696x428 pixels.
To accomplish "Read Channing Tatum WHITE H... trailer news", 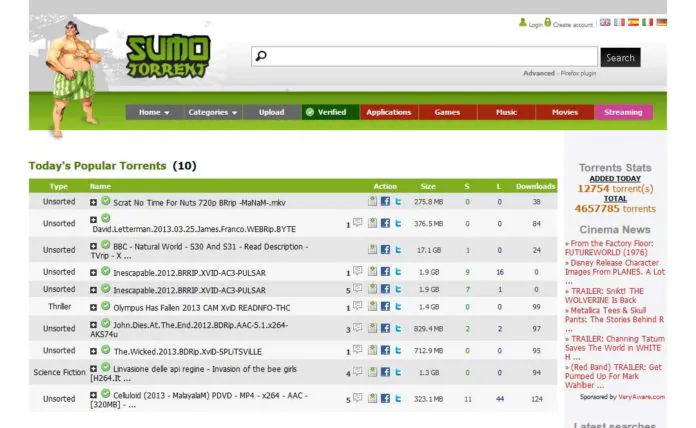I will click(x=615, y=348).
